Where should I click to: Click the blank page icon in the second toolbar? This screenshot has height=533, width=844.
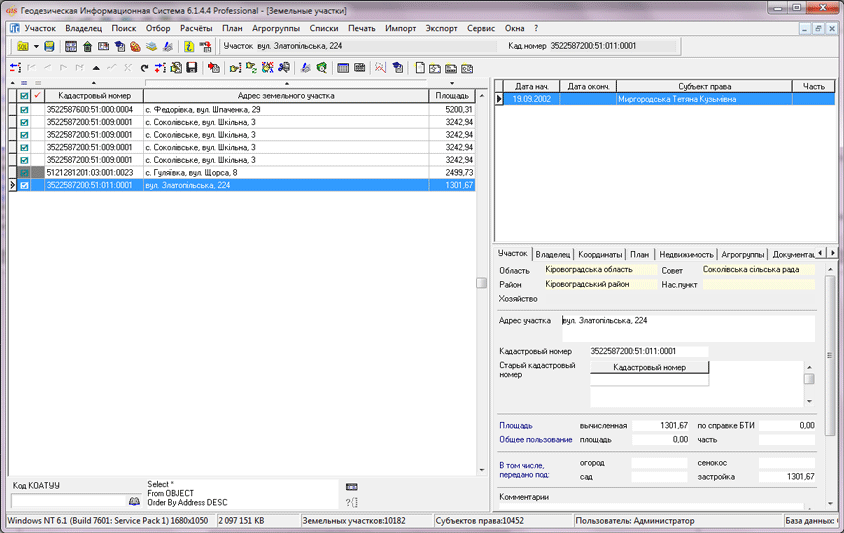420,68
